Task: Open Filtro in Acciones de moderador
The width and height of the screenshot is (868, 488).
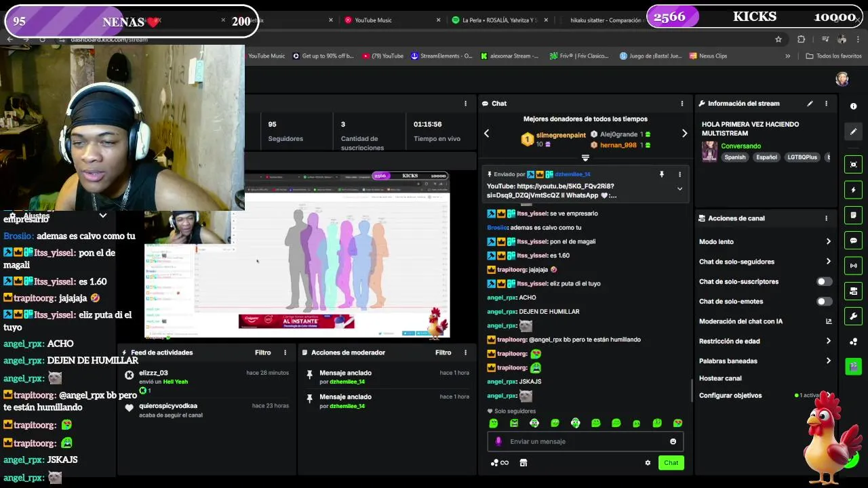Action: (443, 352)
